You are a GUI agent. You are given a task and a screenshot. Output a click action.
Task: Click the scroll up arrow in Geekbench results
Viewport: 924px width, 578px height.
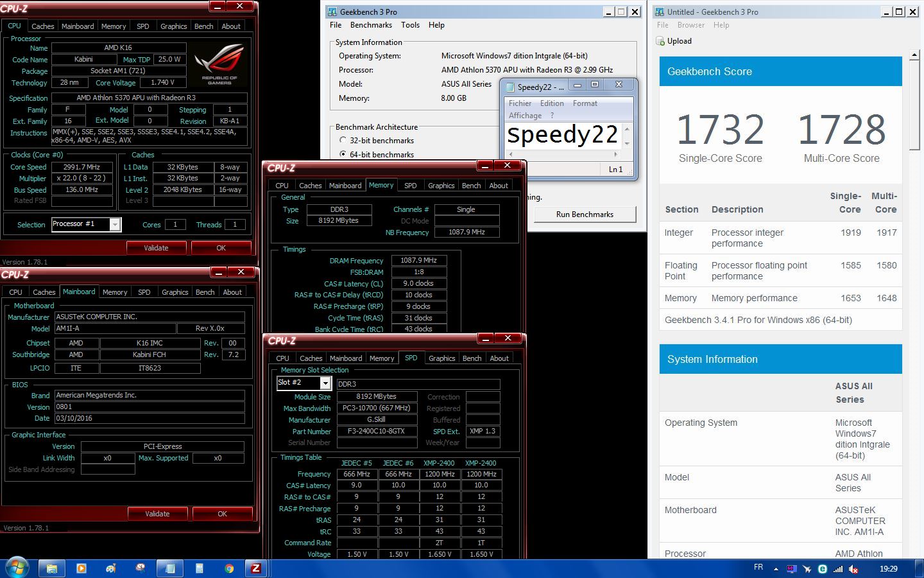[x=914, y=56]
